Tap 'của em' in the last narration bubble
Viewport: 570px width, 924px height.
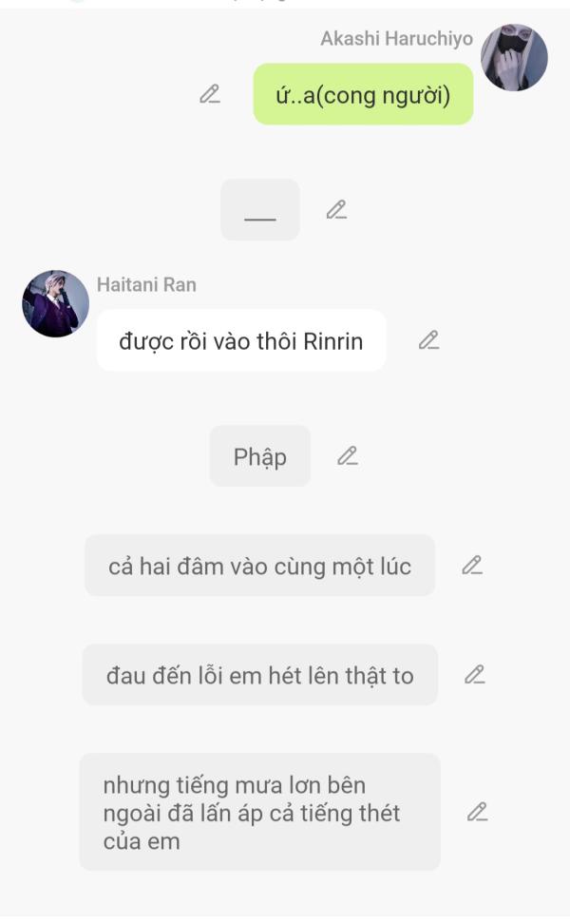142,841
